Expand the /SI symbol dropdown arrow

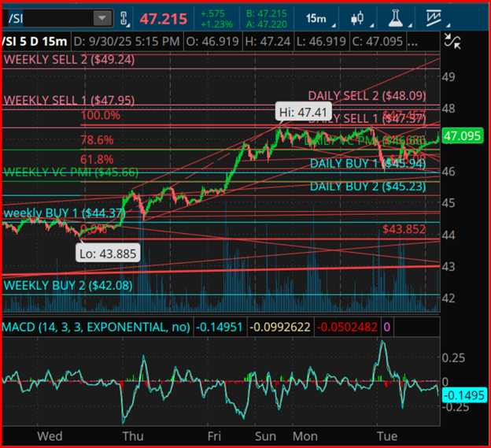point(102,18)
